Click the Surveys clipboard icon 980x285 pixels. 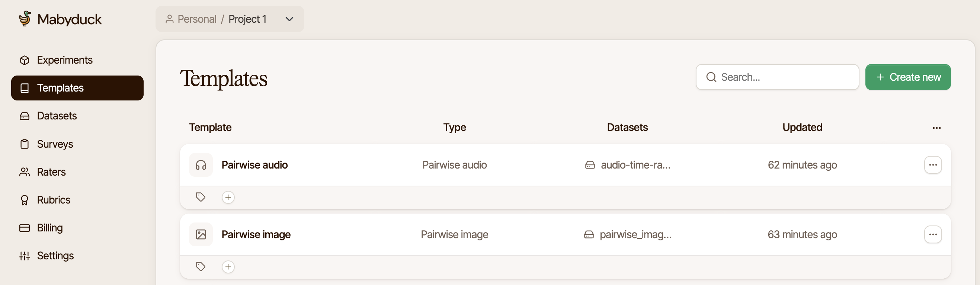[x=24, y=144]
